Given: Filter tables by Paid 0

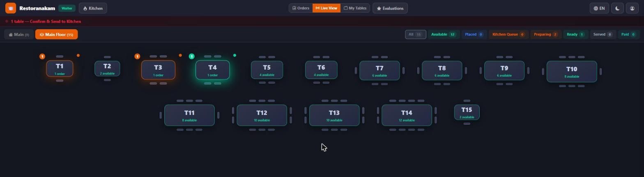Looking at the screenshot, I should click(628, 35).
